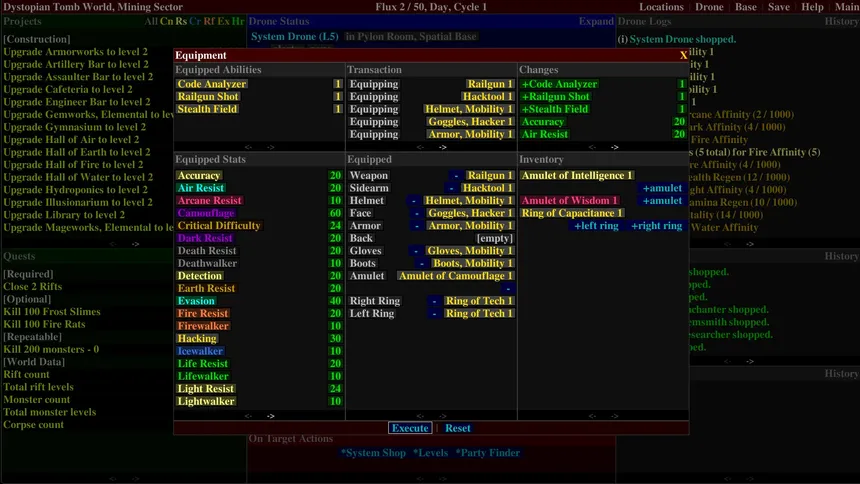Image resolution: width=860 pixels, height=484 pixels.
Task: Filter projects by Rf
Action: (x=209, y=21)
